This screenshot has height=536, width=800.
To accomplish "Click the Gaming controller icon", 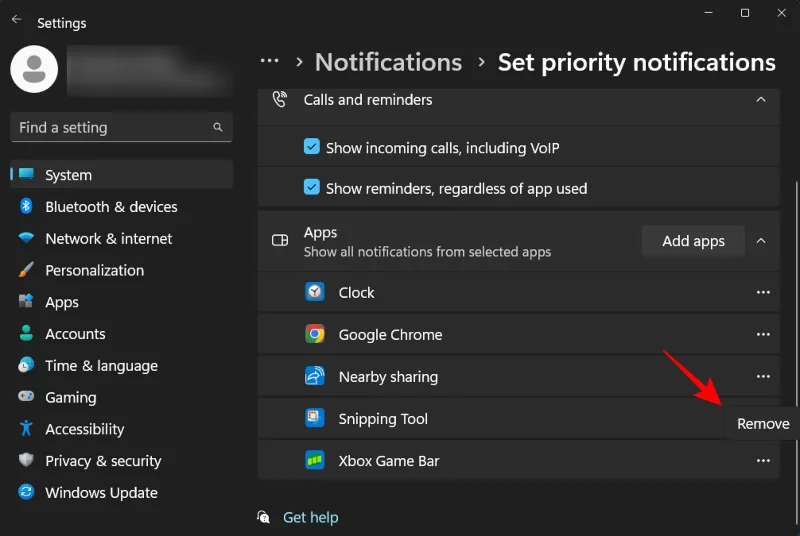I will coord(26,396).
